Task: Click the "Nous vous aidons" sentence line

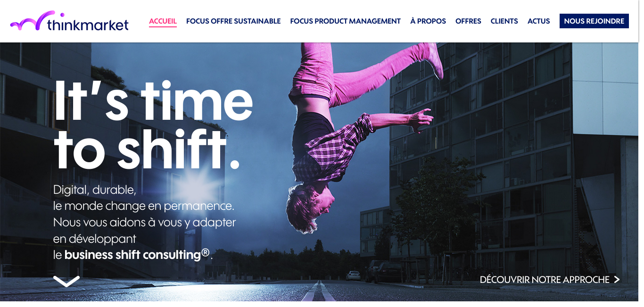Action: tap(145, 222)
